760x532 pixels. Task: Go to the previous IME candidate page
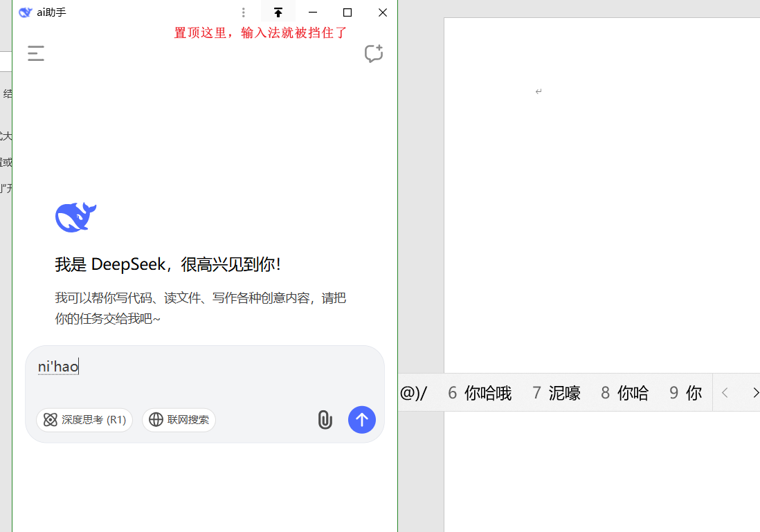coord(725,392)
